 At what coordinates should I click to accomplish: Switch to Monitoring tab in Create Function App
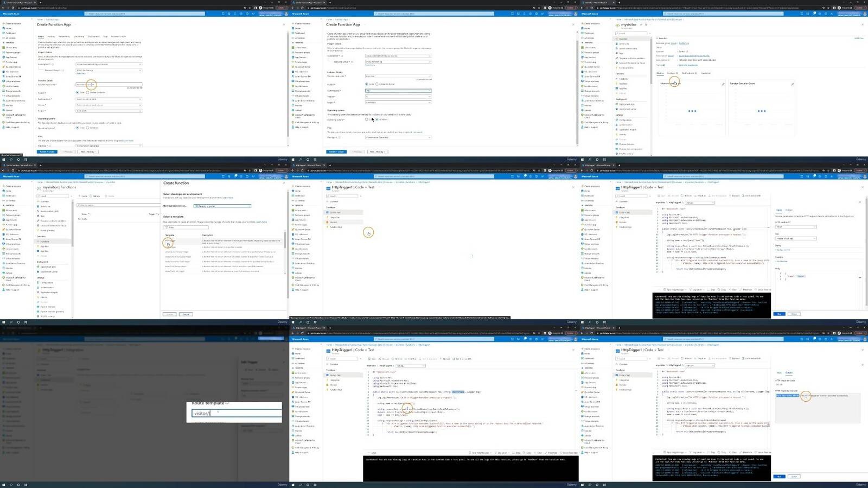[x=79, y=36]
